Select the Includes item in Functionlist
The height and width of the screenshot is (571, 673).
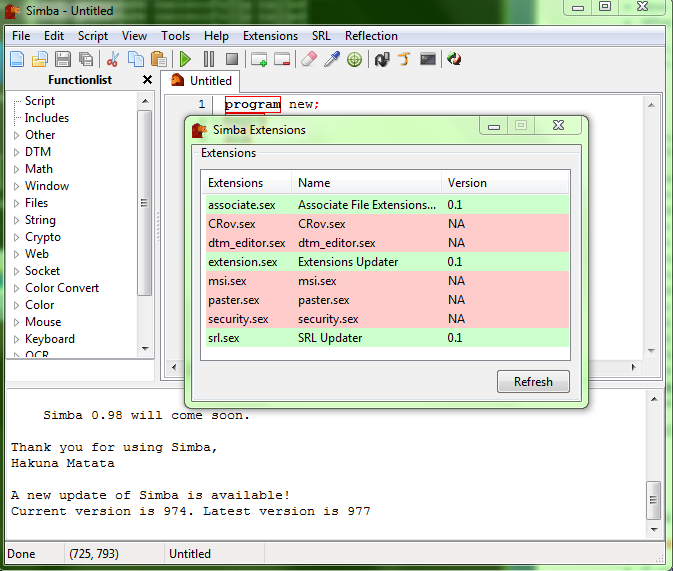click(x=47, y=118)
